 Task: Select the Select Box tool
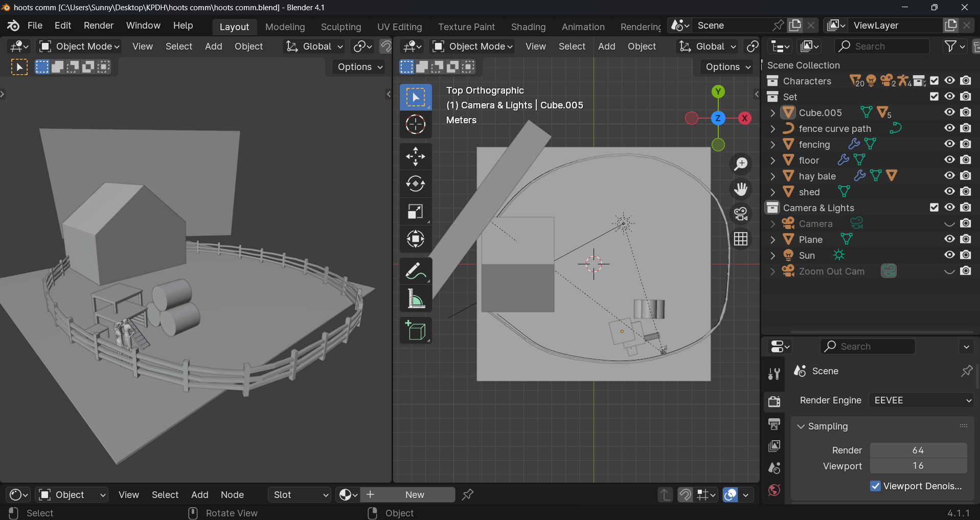tap(416, 97)
